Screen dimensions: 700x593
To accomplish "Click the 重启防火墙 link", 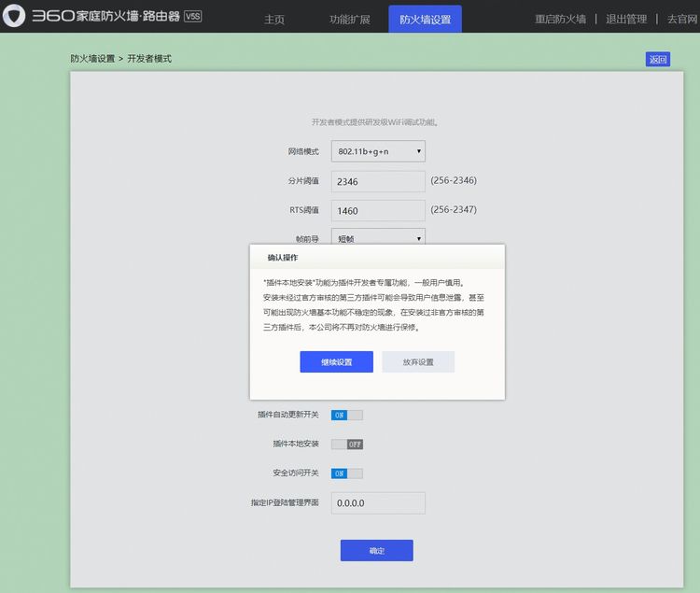I will click(x=560, y=20).
